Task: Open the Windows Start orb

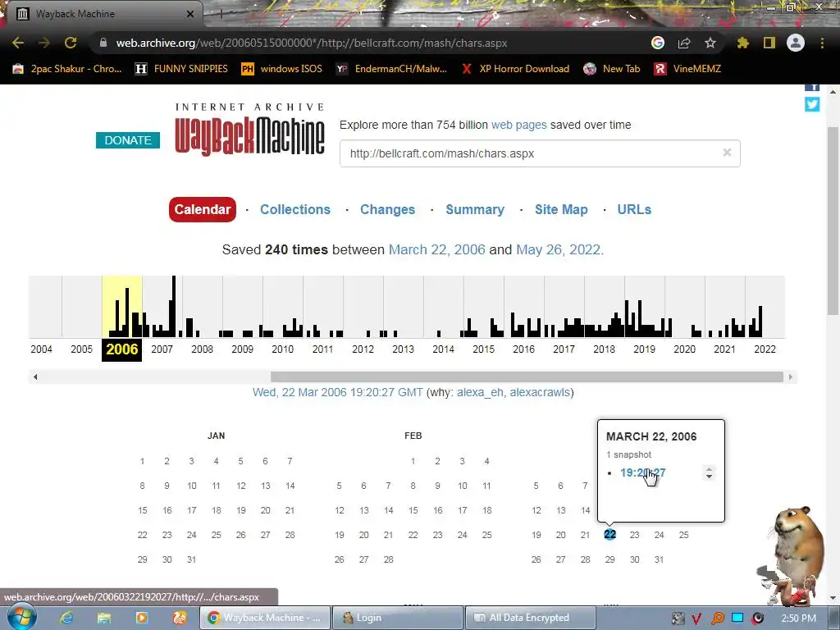Action: (x=21, y=617)
